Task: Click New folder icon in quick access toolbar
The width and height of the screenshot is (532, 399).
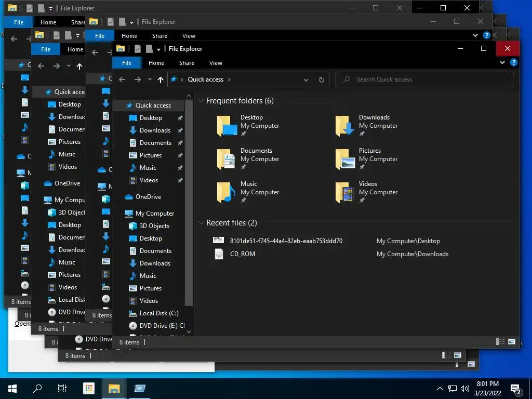Action: pyautogui.click(x=149, y=49)
